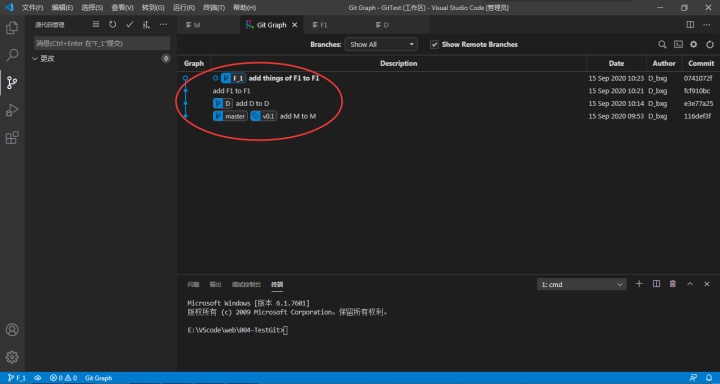720x384 pixels.
Task: Open the 终端(T) menu
Action: coord(214,8)
